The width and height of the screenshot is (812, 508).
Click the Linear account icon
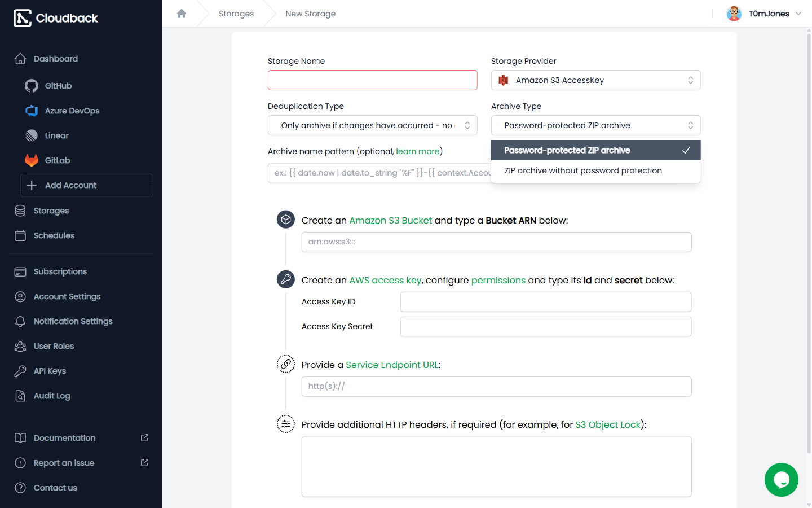pyautogui.click(x=32, y=135)
